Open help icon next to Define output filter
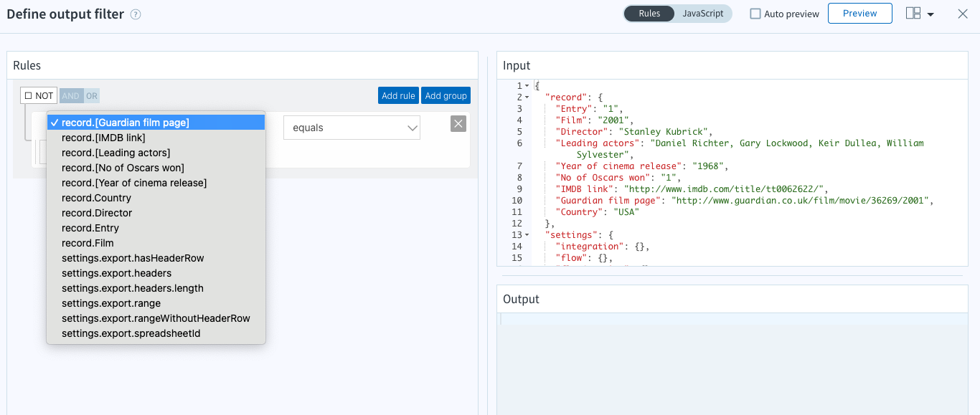 [136, 14]
